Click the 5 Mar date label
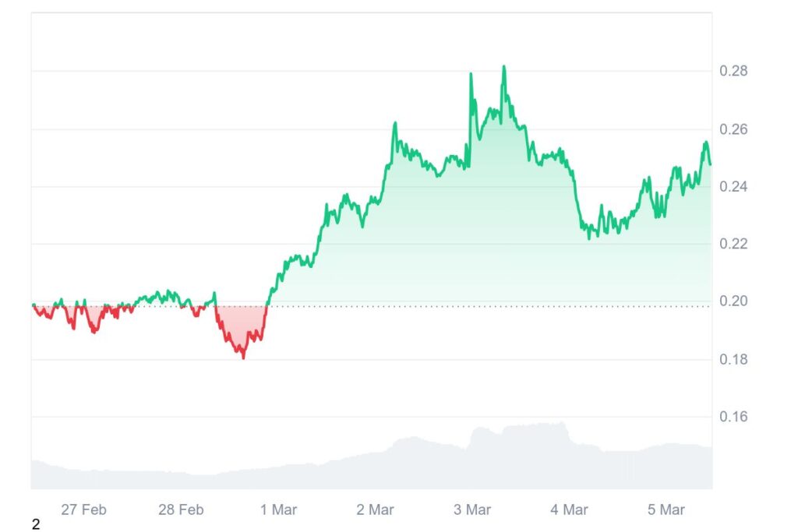The image size is (798, 532). point(666,510)
